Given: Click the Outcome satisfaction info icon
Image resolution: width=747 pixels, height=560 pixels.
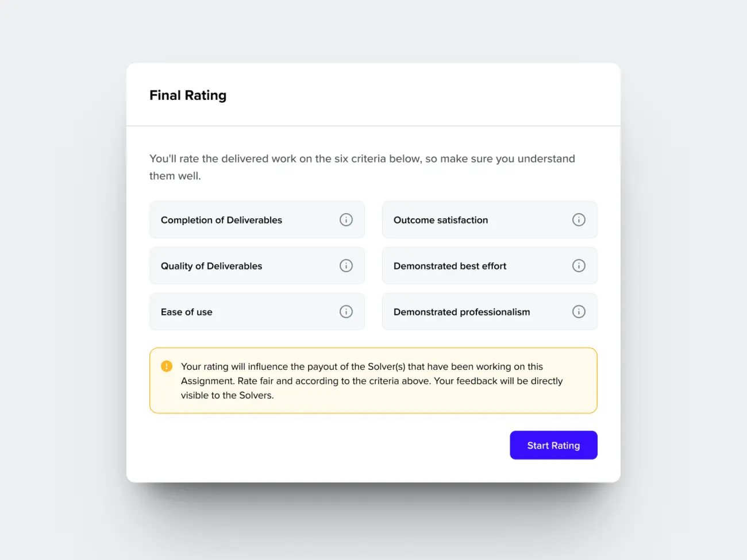Looking at the screenshot, I should pos(579,220).
